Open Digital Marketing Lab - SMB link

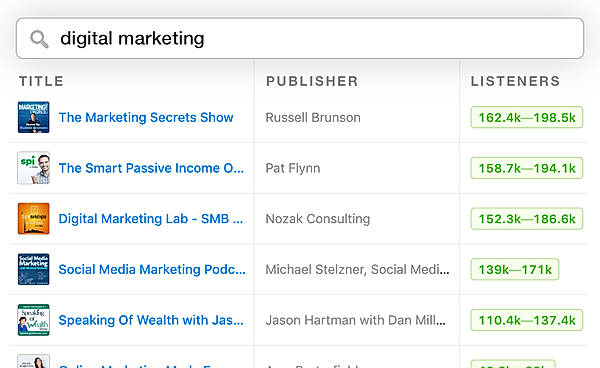click(x=151, y=219)
